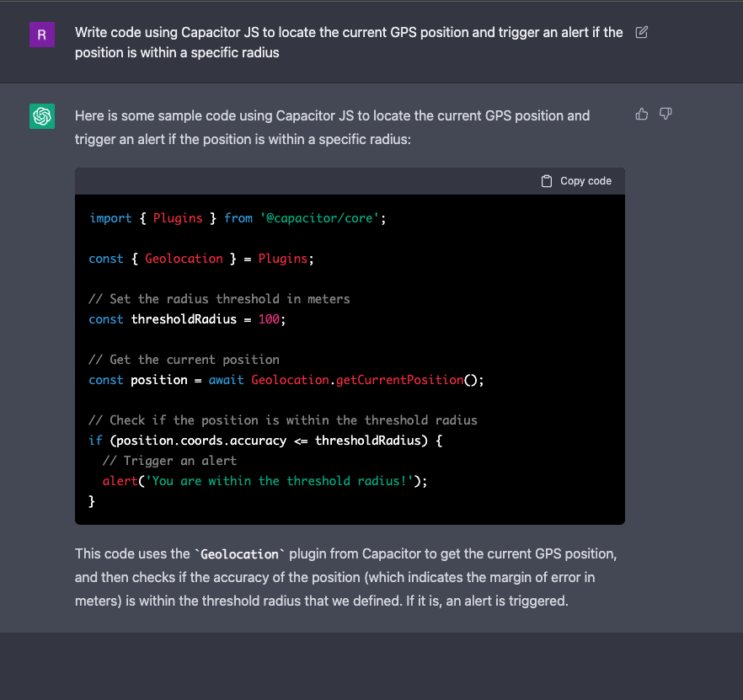Click the import Plugins code line
Screen dimensions: 743x700
(237, 218)
